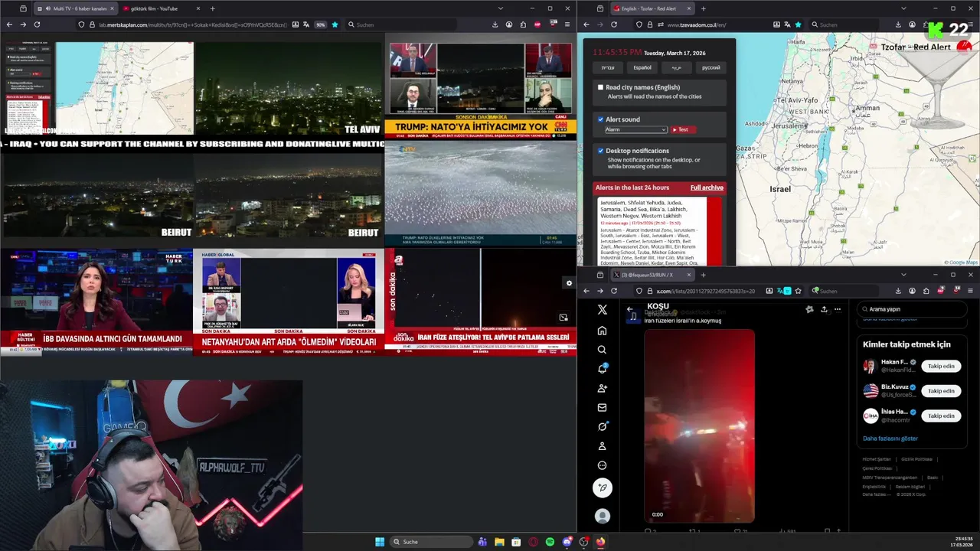
Task: Click the KOŞU list sparkle icon
Action: coord(809,309)
